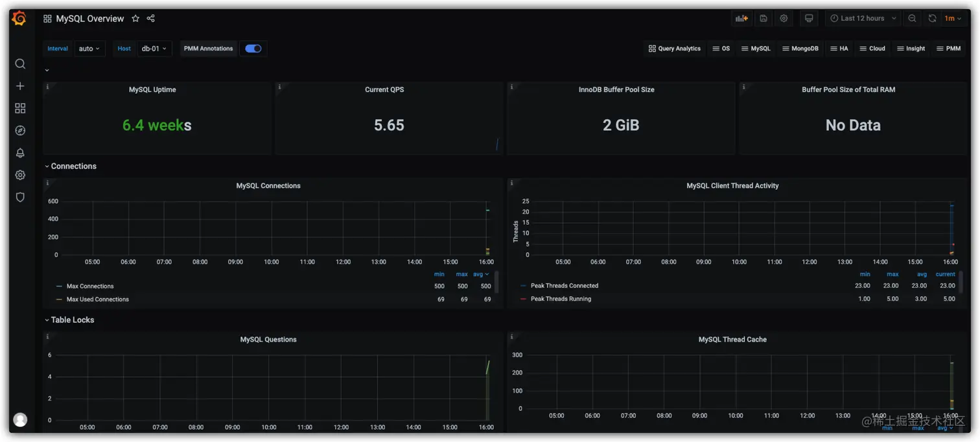Click the Create plus icon in sidebar
Screen dimensions: 980x442
click(20, 86)
